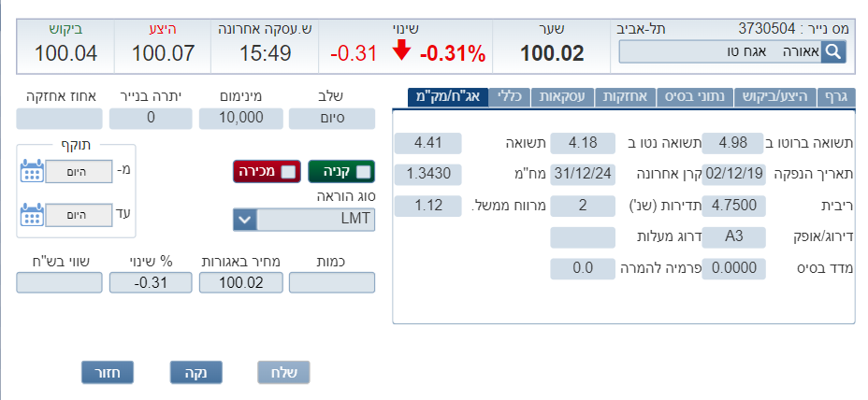Click the מחיר באגורות price field
The image size is (868, 400).
(239, 282)
